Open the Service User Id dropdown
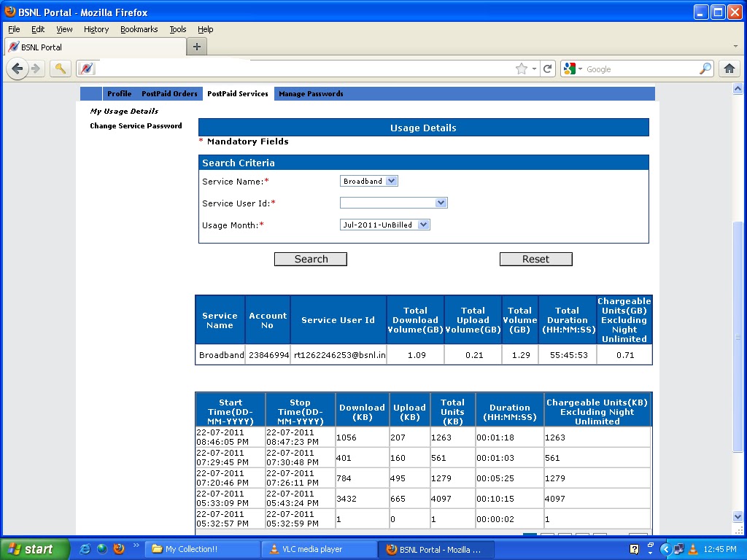Image resolution: width=747 pixels, height=560 pixels. tap(393, 203)
